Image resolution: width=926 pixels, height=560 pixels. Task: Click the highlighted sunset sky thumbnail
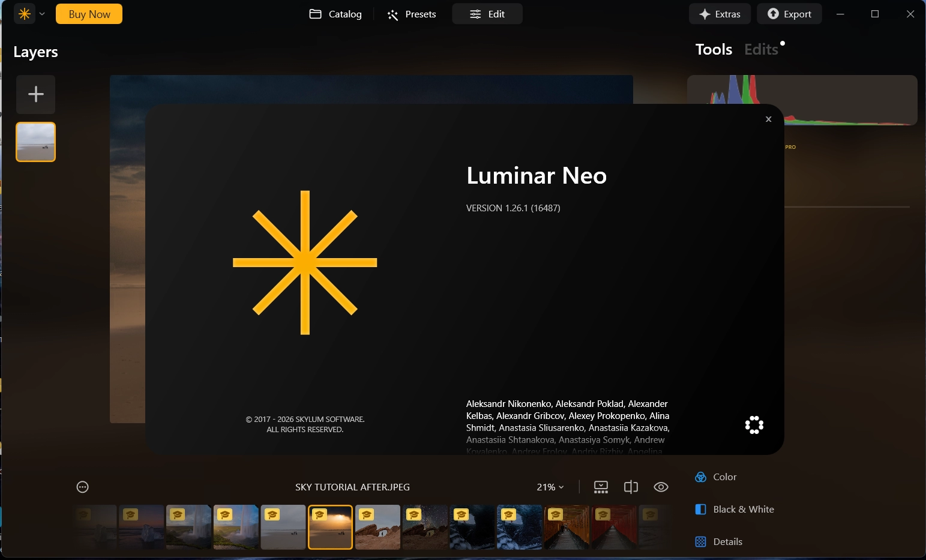click(331, 527)
